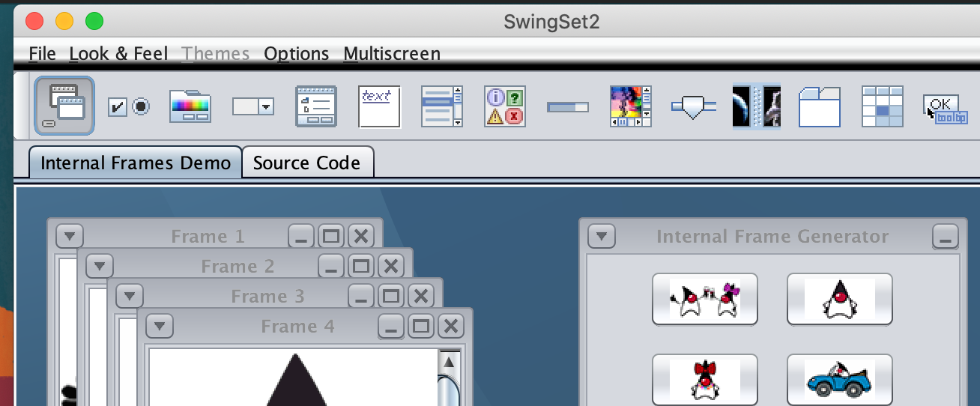The image size is (980, 406).
Task: Click the scroll up arrow in Frame 4
Action: 449,363
